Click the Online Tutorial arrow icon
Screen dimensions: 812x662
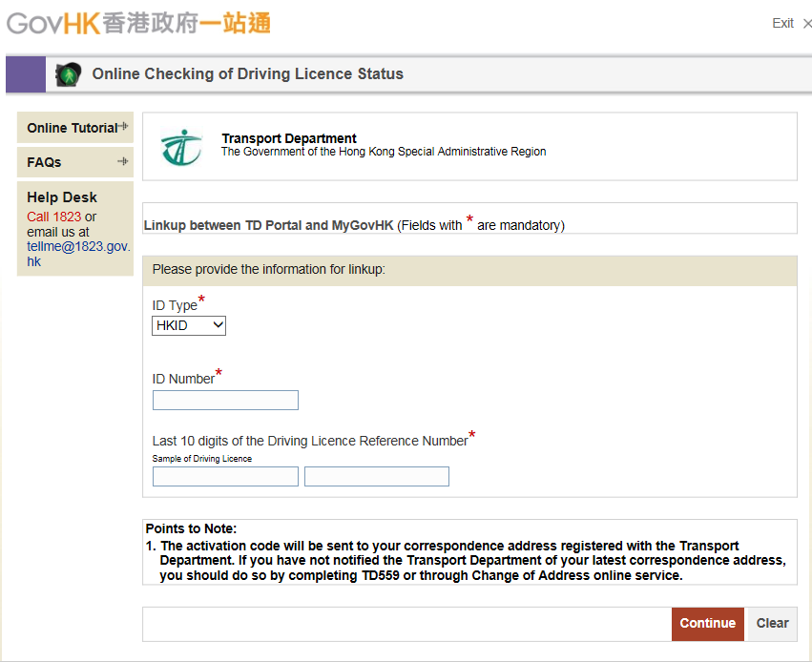tap(123, 126)
